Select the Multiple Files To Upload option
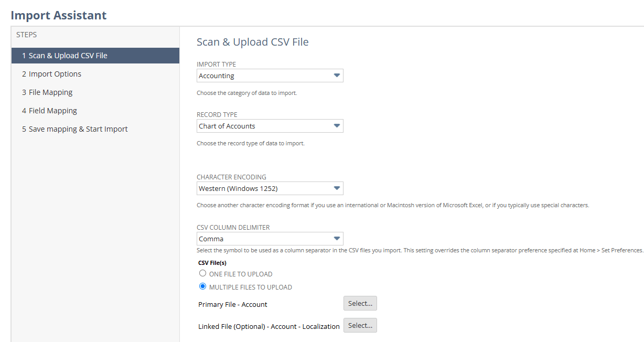This screenshot has height=342, width=644. (x=202, y=286)
